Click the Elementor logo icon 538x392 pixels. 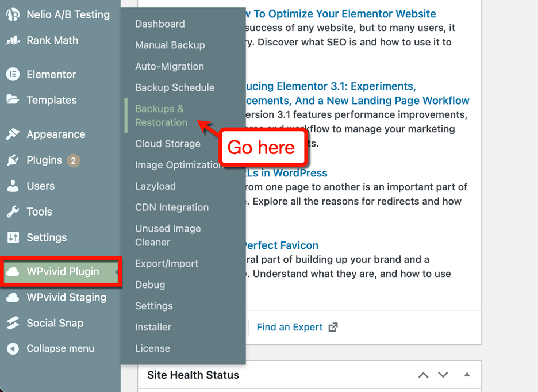(13, 74)
